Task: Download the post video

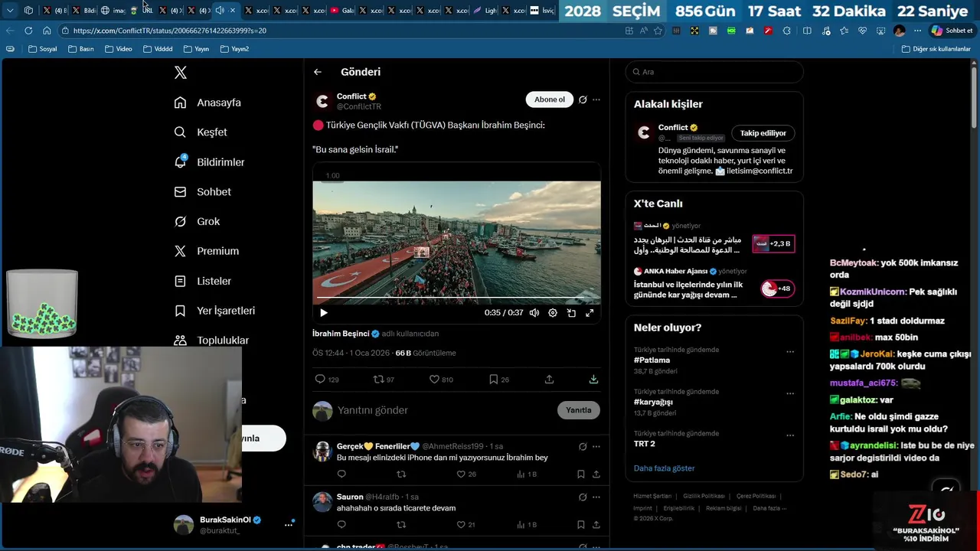Action: point(593,380)
